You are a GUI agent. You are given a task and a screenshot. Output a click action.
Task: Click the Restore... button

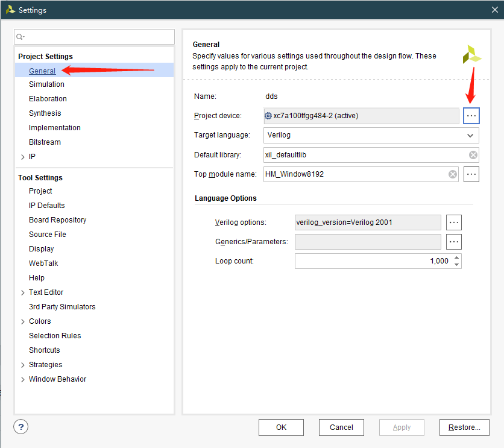pos(464,427)
